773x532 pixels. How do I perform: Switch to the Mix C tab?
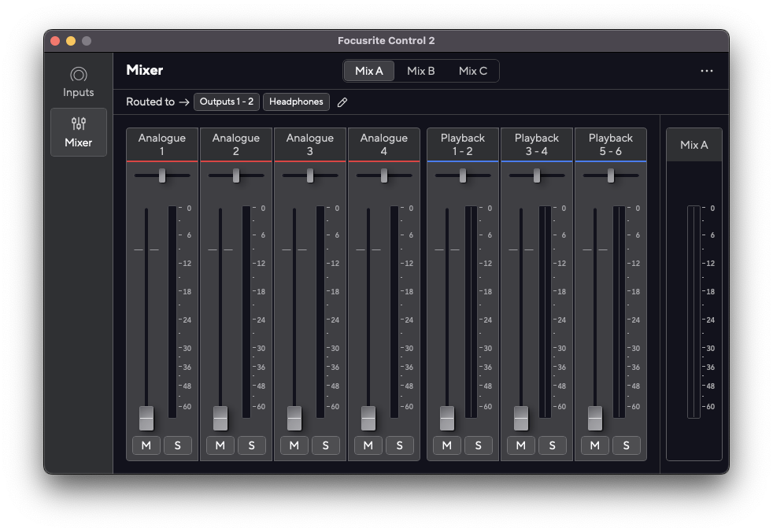click(x=473, y=71)
